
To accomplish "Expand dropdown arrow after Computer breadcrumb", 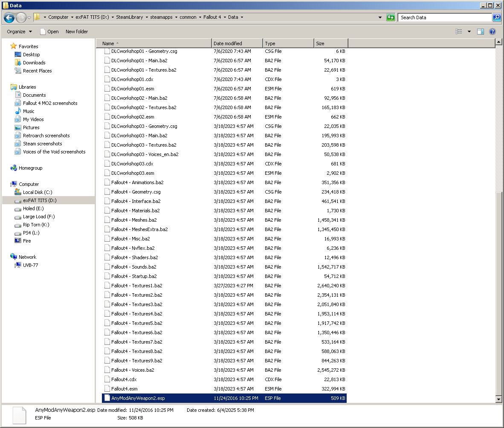I will tap(72, 17).
